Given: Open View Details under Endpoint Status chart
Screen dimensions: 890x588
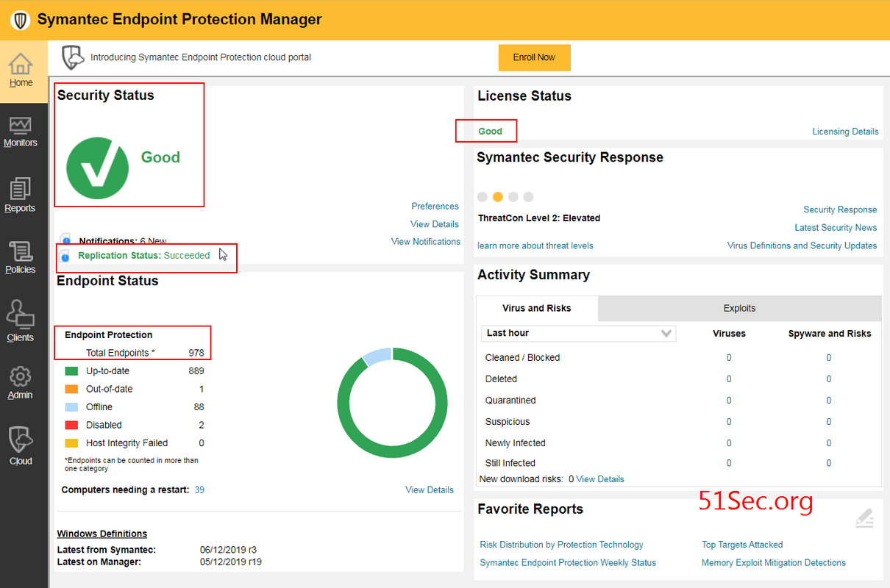Looking at the screenshot, I should pos(430,490).
